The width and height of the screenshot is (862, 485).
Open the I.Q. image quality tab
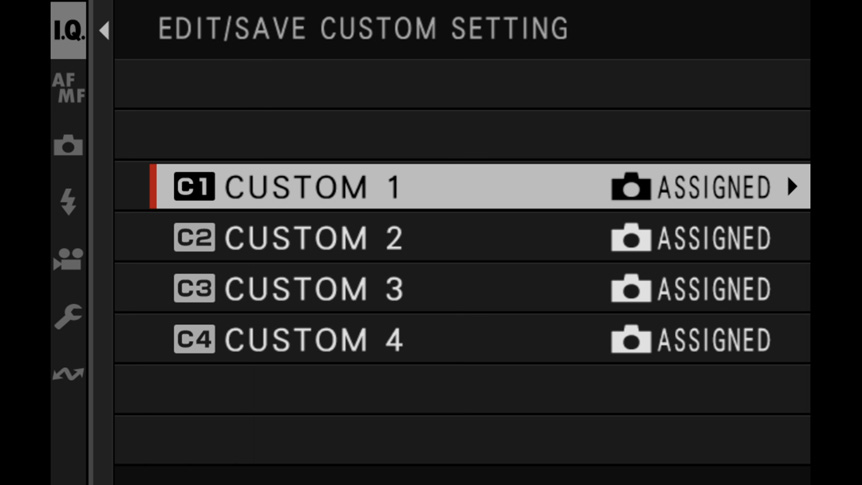coord(69,30)
